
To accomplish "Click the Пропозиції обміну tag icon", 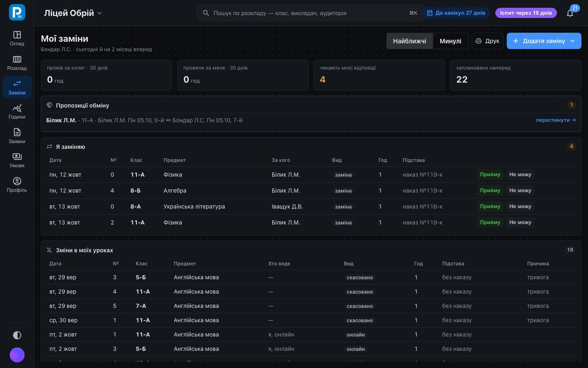I will (49, 105).
